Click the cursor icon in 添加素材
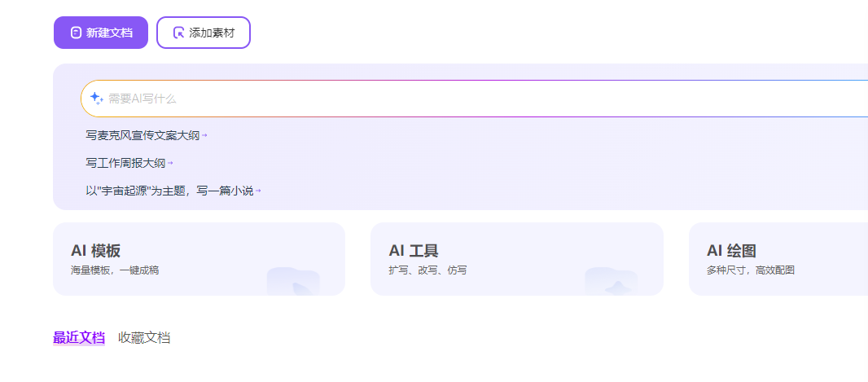The image size is (868, 382). (178, 33)
